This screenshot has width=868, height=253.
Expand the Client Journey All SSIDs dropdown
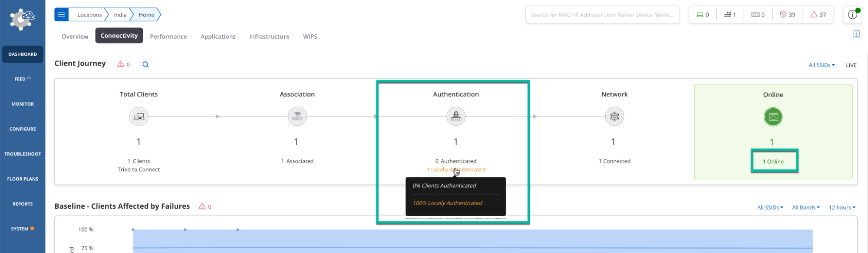[821, 65]
